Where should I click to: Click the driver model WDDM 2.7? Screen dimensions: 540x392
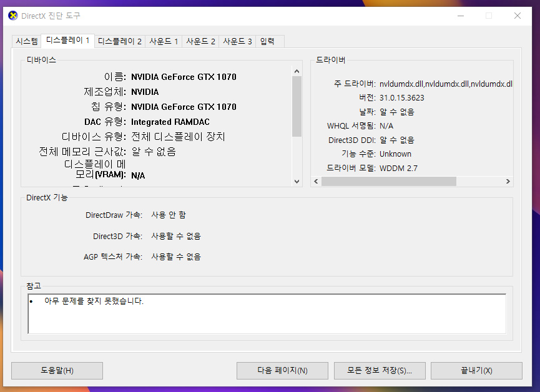[x=398, y=169]
